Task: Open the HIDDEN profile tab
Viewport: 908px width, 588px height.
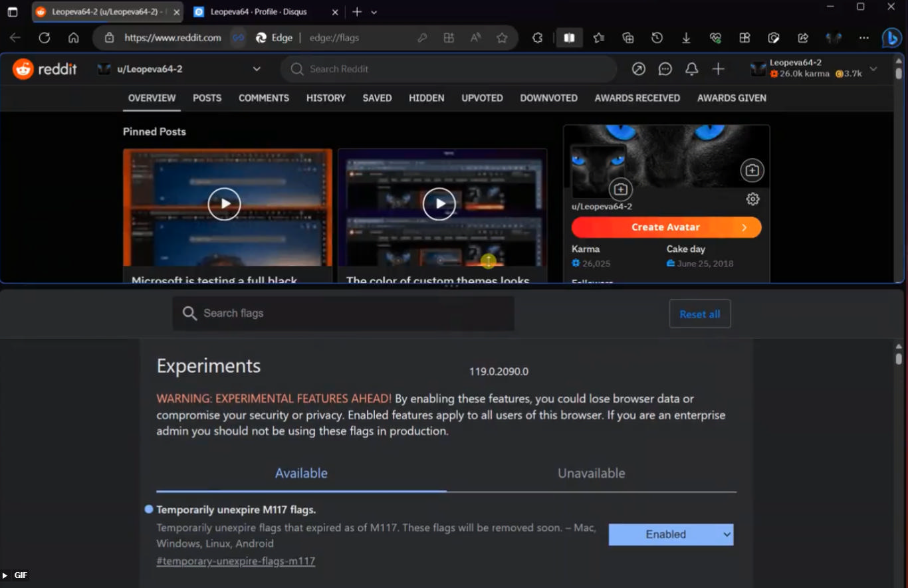Action: click(x=426, y=98)
